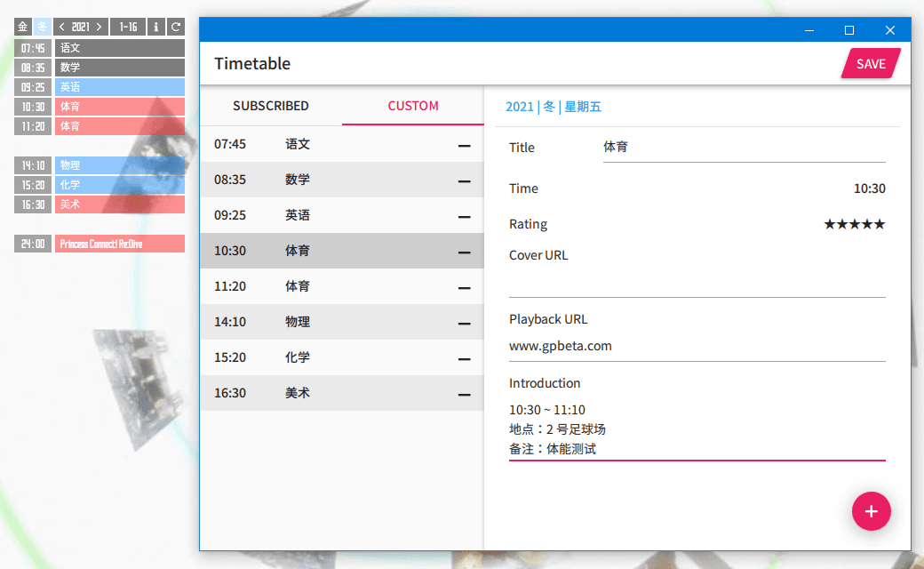Select the 07:45 语文 row in the Timetable list

[342, 144]
